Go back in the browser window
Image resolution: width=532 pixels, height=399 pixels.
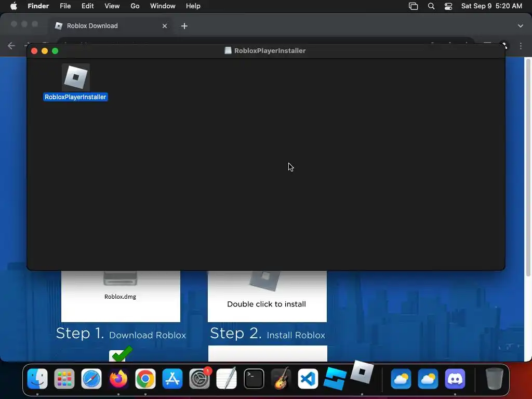pos(11,46)
